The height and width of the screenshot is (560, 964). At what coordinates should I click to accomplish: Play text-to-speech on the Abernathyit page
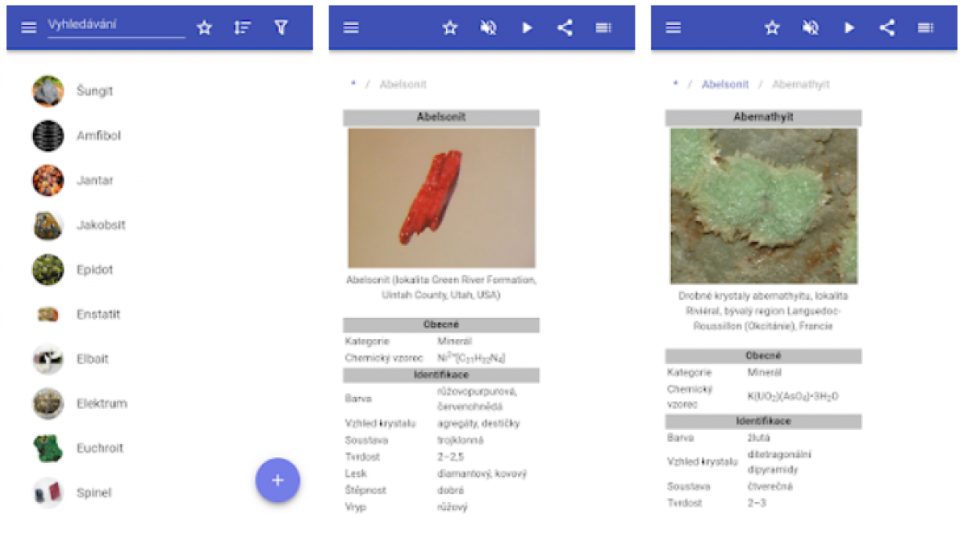point(849,28)
